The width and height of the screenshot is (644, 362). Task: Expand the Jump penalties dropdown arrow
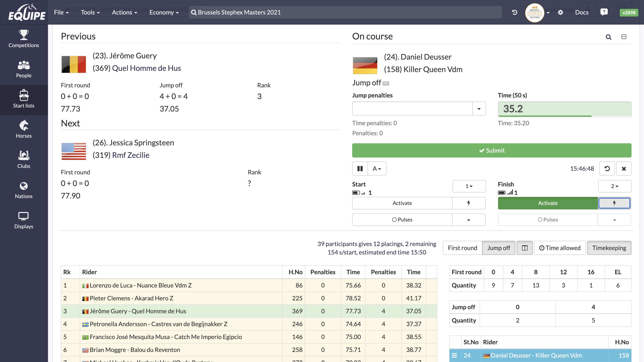pyautogui.click(x=479, y=109)
